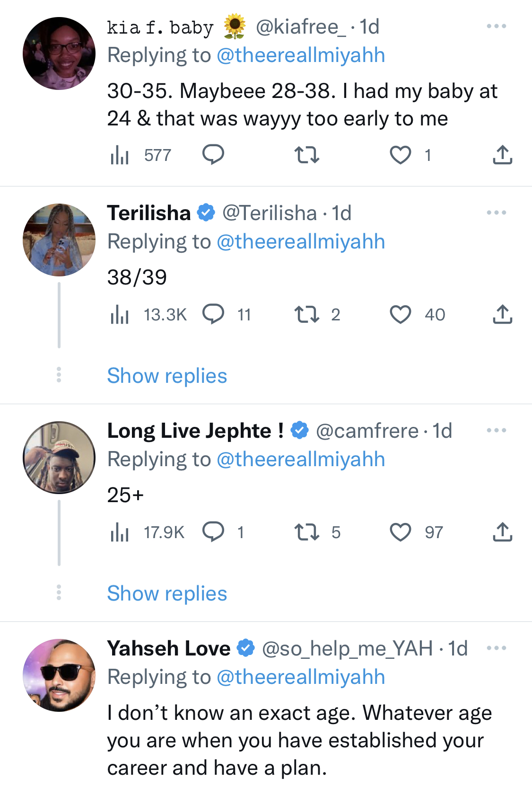Show replies under Terilisha's tweet

coord(167,376)
